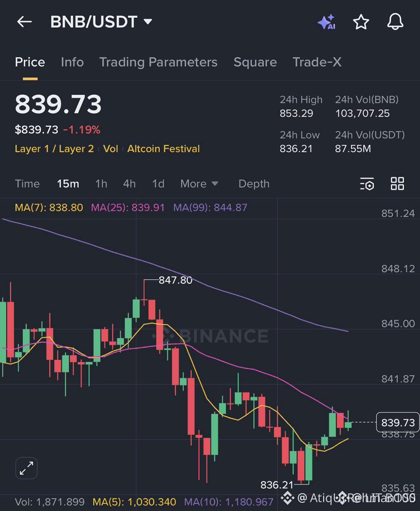Open Altcoin Festival tag
This screenshot has width=420, height=511.
click(x=163, y=149)
